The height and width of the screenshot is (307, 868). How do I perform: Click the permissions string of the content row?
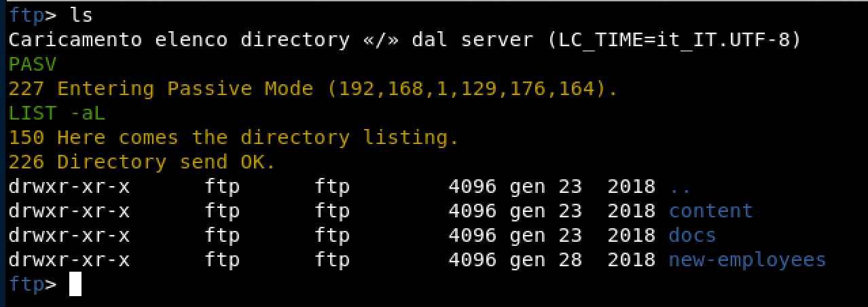[x=69, y=211]
